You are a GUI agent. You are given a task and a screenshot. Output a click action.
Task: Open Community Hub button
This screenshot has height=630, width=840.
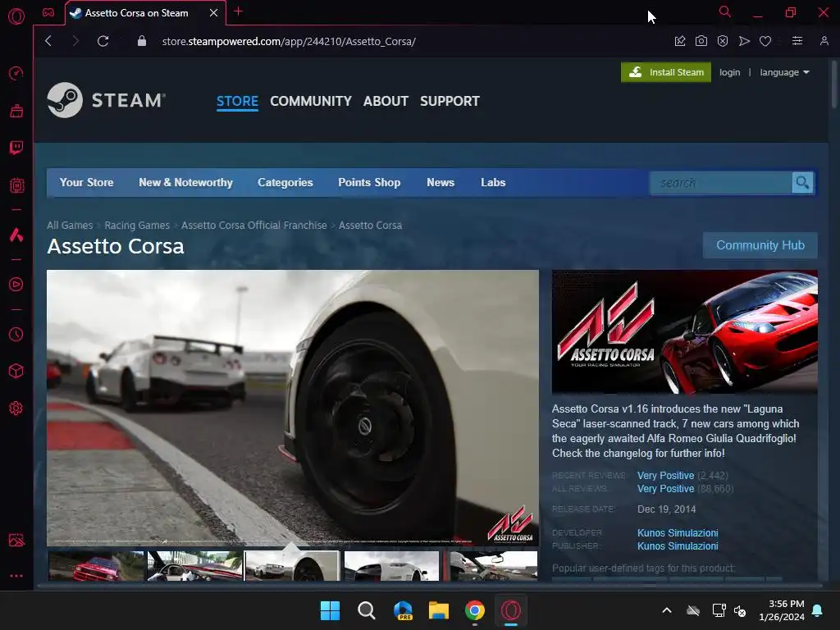tap(760, 245)
